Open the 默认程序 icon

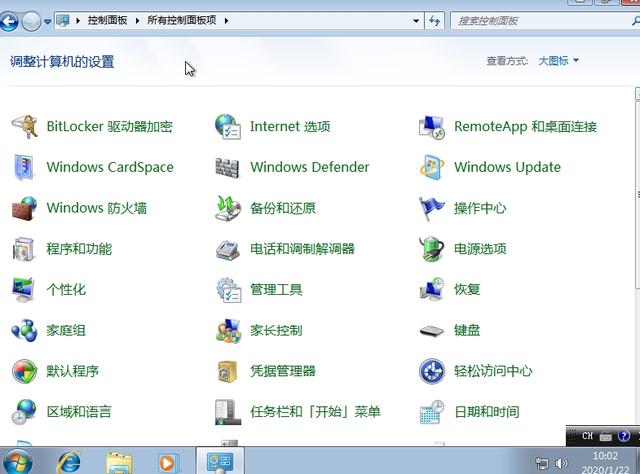(24, 372)
